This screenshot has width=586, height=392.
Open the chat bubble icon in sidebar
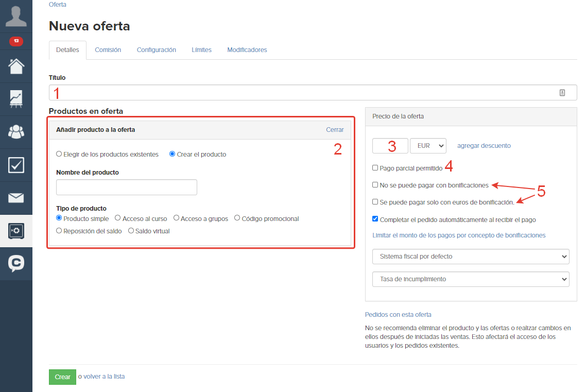[16, 264]
